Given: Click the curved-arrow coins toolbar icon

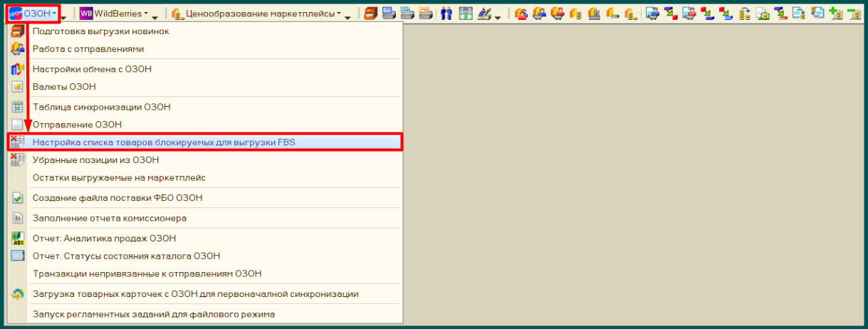Looking at the screenshot, I should pos(745,14).
